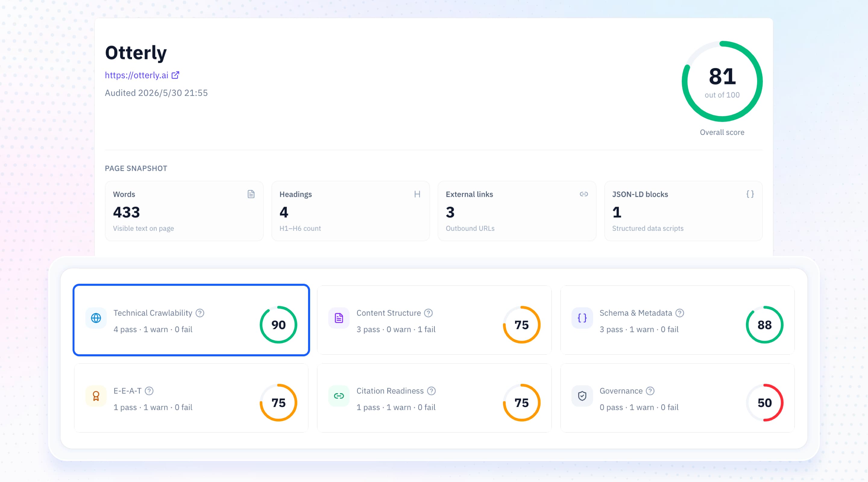Click the Citation Readiness help icon
Image resolution: width=868 pixels, height=482 pixels.
(x=431, y=391)
